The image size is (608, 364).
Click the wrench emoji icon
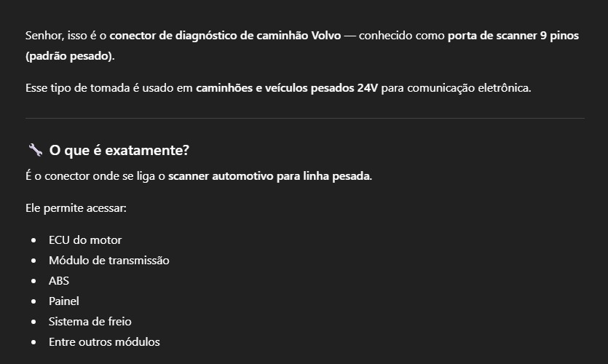point(35,150)
